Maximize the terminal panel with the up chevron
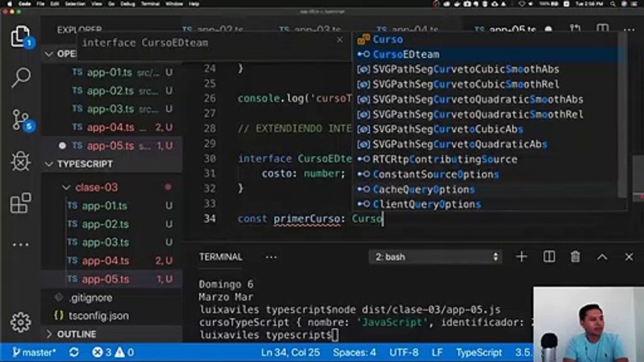Image resolution: width=644 pixels, height=362 pixels. click(602, 257)
